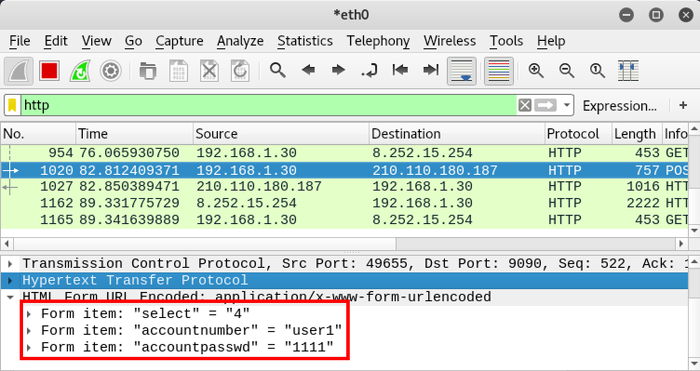Open the Statistics menu
700x371 pixels.
(305, 41)
